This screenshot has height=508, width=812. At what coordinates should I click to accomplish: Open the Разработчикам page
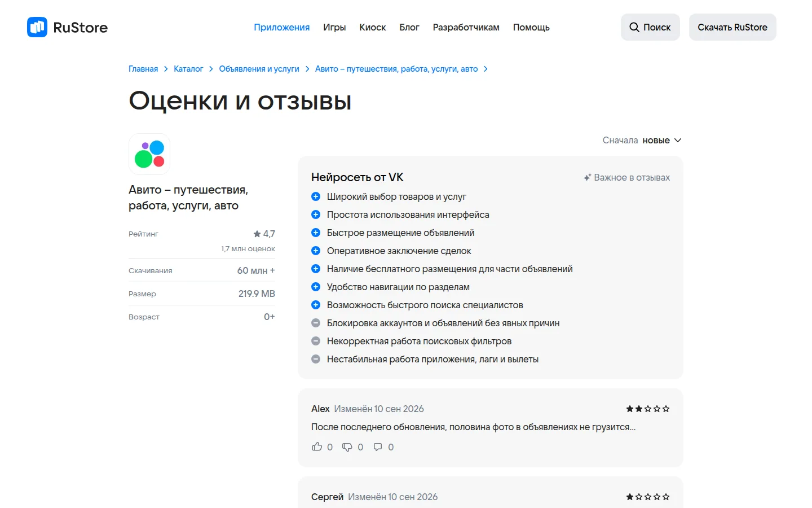466,27
